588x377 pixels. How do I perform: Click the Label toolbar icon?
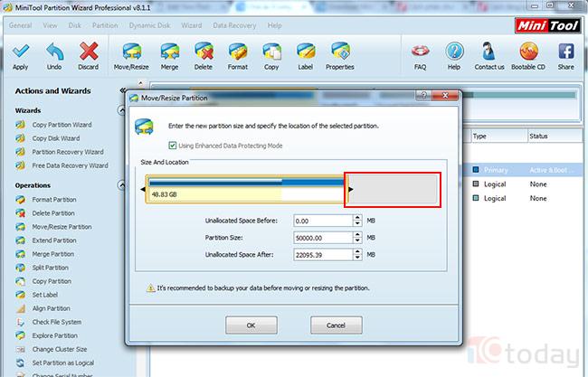pyautogui.click(x=306, y=52)
